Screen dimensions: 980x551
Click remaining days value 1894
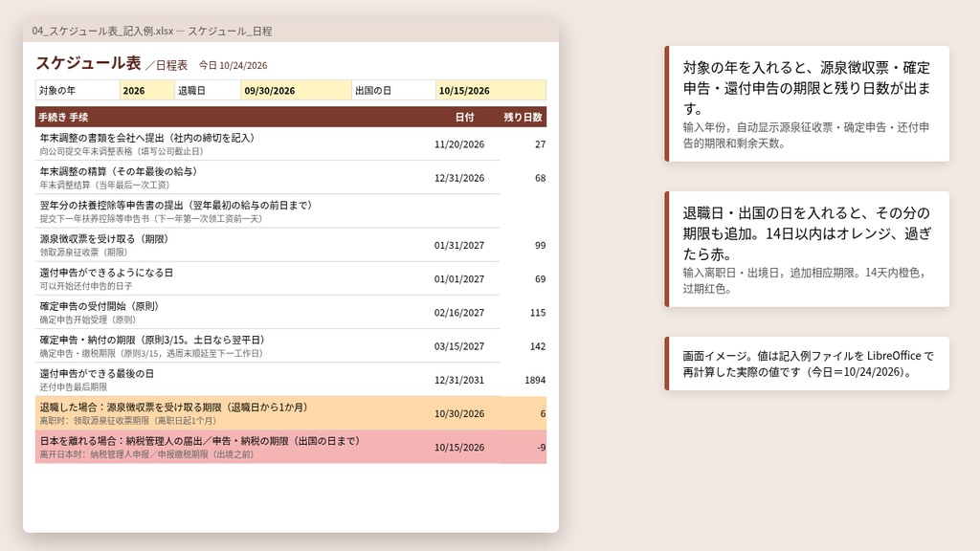pos(535,381)
